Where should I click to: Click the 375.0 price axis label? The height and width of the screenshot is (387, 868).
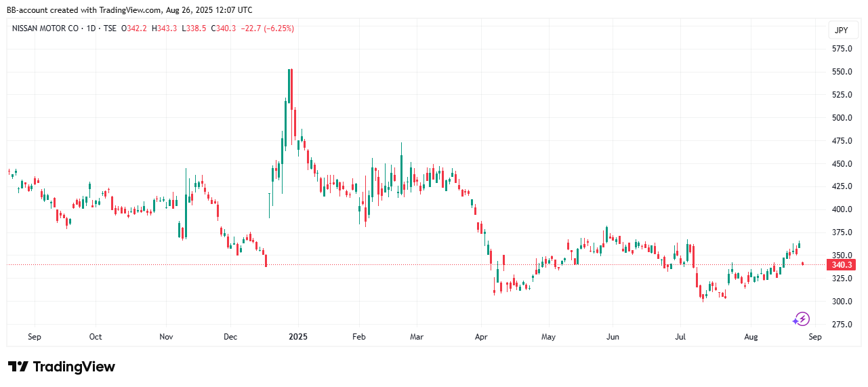pos(842,232)
